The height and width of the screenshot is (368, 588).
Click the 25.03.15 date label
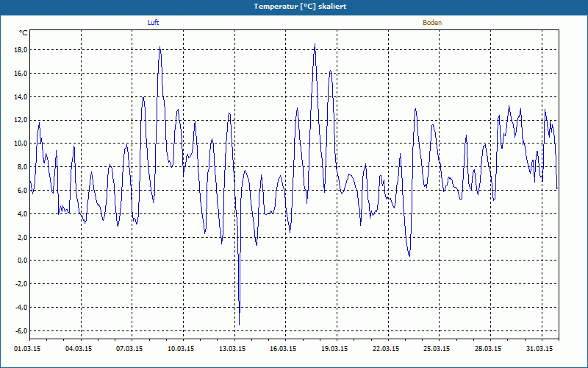tap(437, 349)
